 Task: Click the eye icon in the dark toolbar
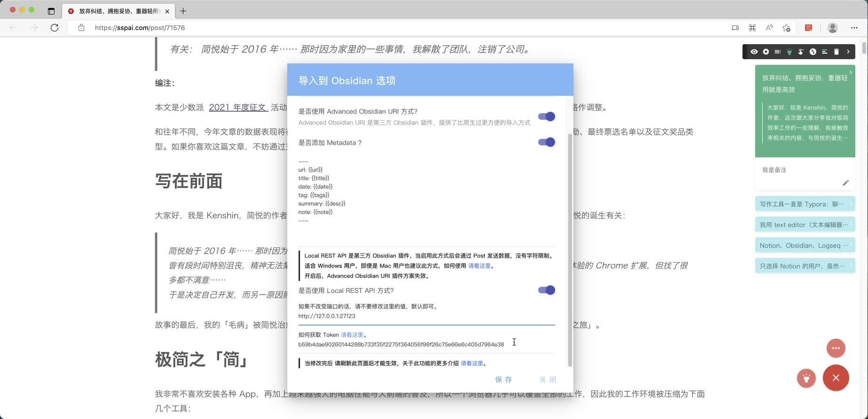point(754,52)
